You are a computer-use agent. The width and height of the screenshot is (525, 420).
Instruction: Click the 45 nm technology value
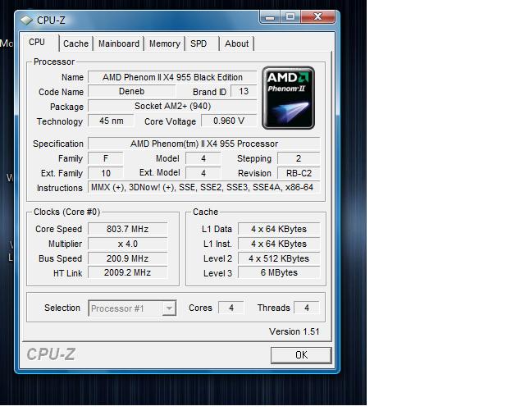[x=111, y=121]
